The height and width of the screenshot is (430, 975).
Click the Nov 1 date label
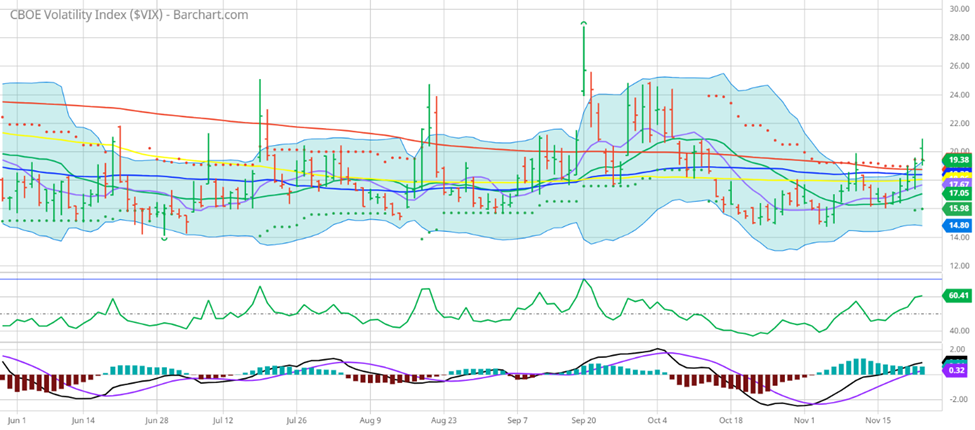(804, 419)
